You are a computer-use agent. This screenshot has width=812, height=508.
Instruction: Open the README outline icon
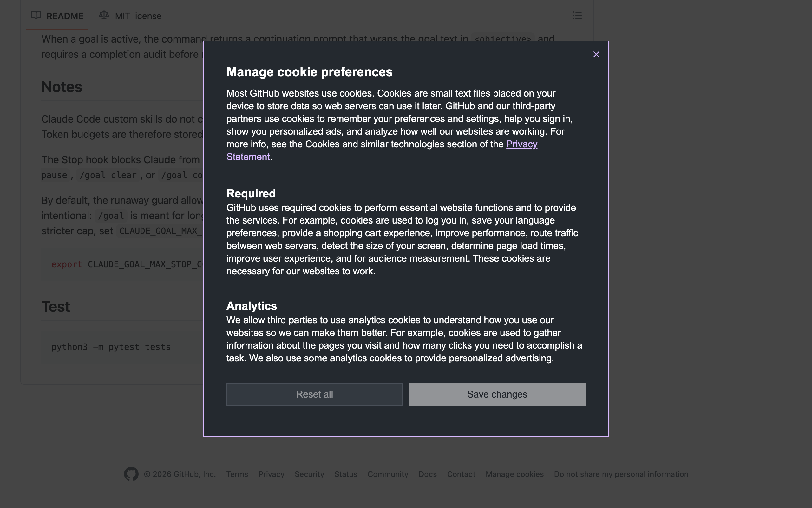[577, 16]
